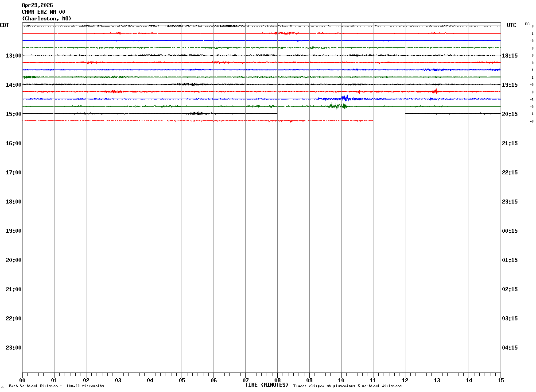
Task: Click the 18:15 UTC time label
Action: (510, 55)
